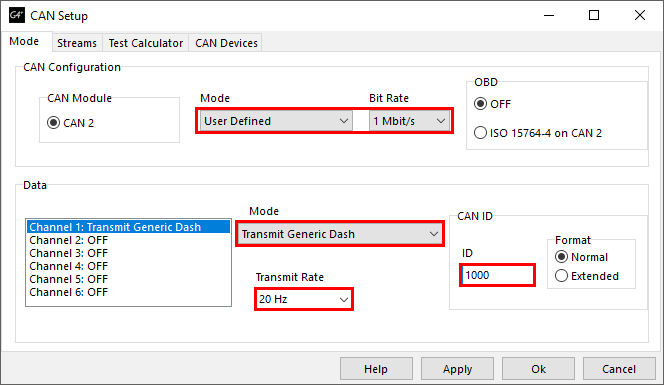The image size is (664, 385).
Task: Expand the 20 Hz transmit rate dropdown
Action: (x=304, y=299)
